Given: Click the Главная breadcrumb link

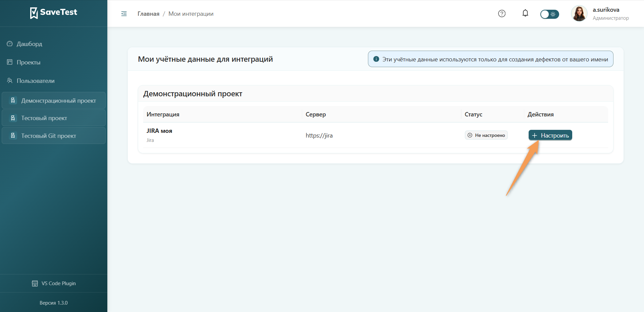Looking at the screenshot, I should click(148, 14).
